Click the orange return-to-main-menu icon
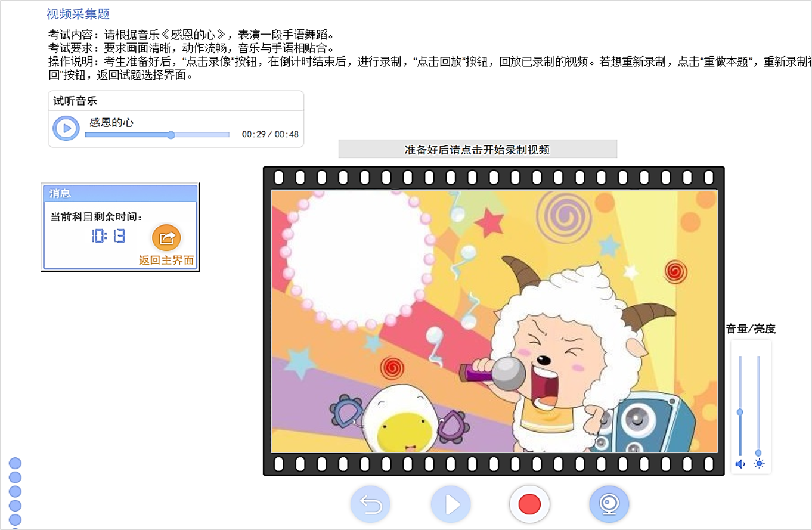 (x=166, y=238)
